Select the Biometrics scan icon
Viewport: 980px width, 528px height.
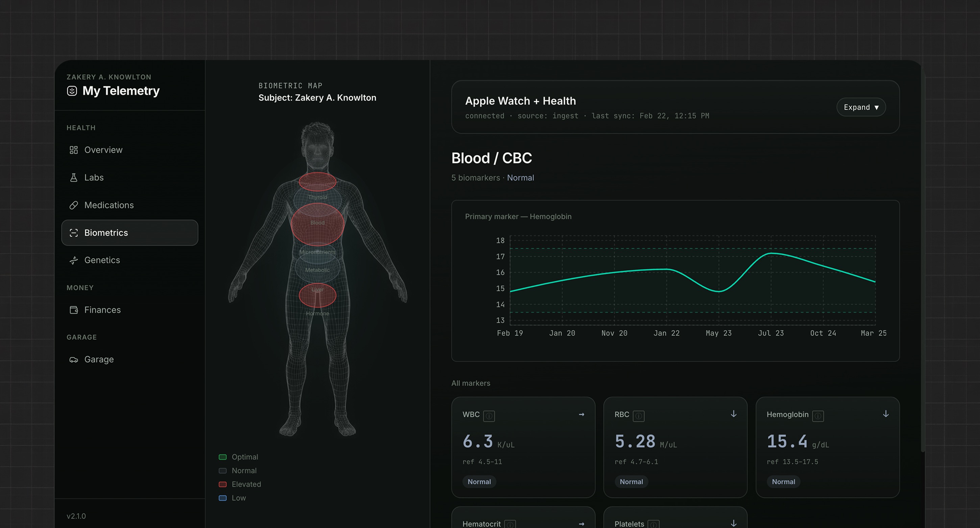(74, 233)
